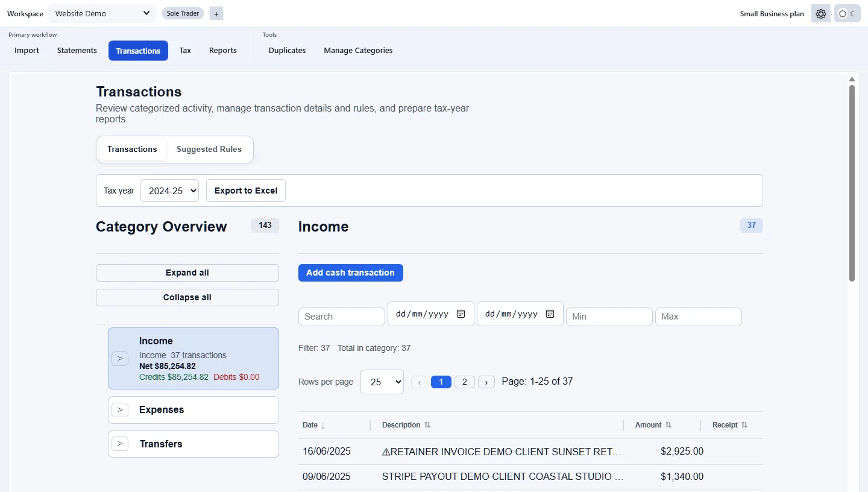Click Add cash transaction button
868x492 pixels.
click(351, 273)
